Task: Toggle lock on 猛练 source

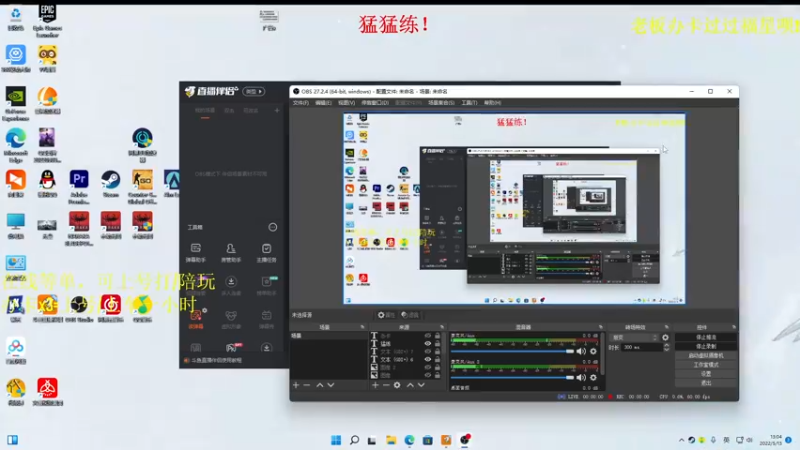Action: pos(437,343)
